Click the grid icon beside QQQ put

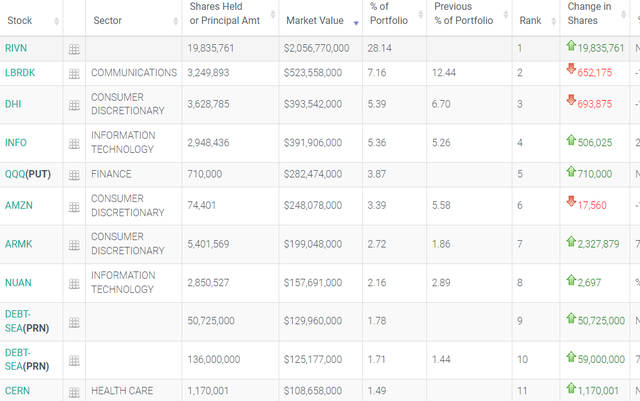click(74, 175)
